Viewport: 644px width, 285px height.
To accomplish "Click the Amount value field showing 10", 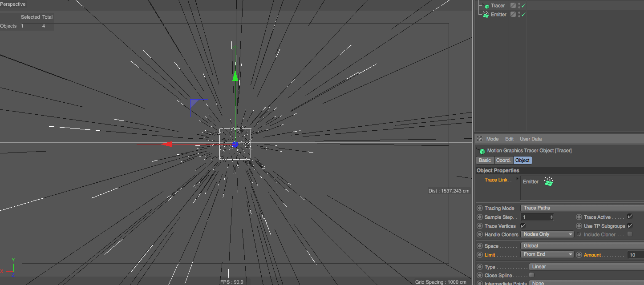I will coord(636,255).
